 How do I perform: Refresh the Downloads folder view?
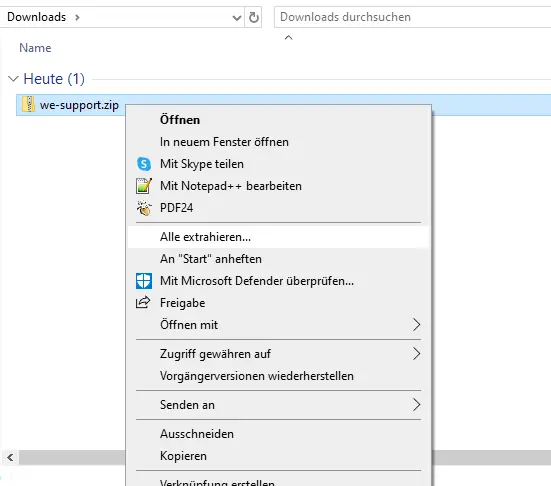(254, 17)
